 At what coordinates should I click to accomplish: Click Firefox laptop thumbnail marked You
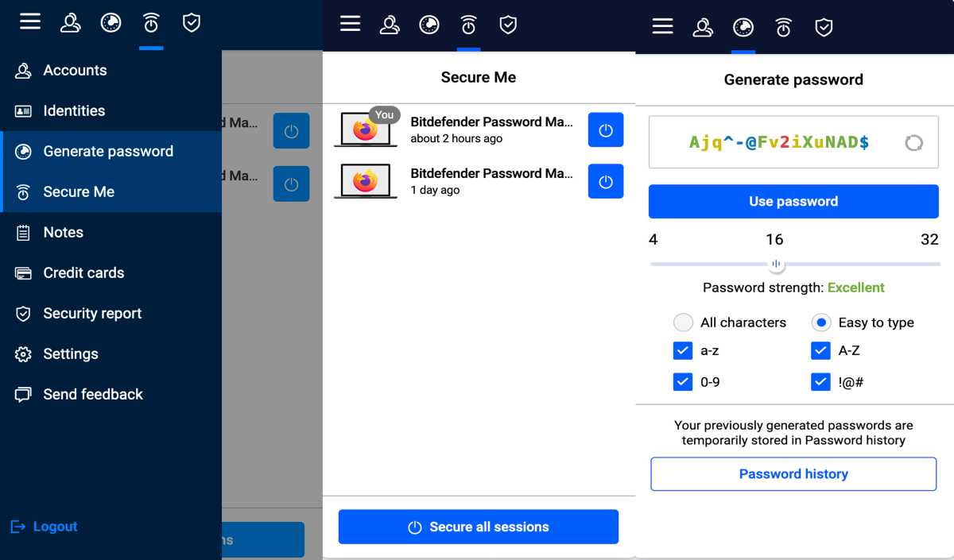tap(366, 129)
